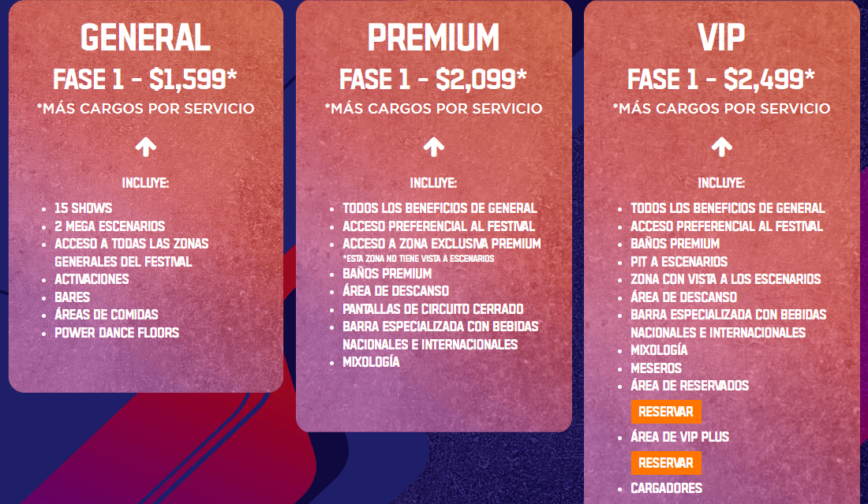Click Acceso a Zona Exclusiva Premium item
868x504 pixels.
(442, 244)
